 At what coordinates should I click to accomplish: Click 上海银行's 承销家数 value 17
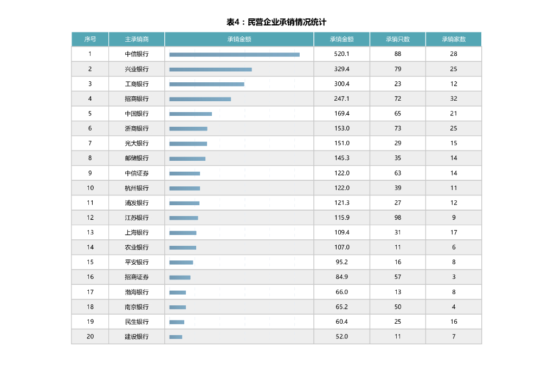pos(454,233)
